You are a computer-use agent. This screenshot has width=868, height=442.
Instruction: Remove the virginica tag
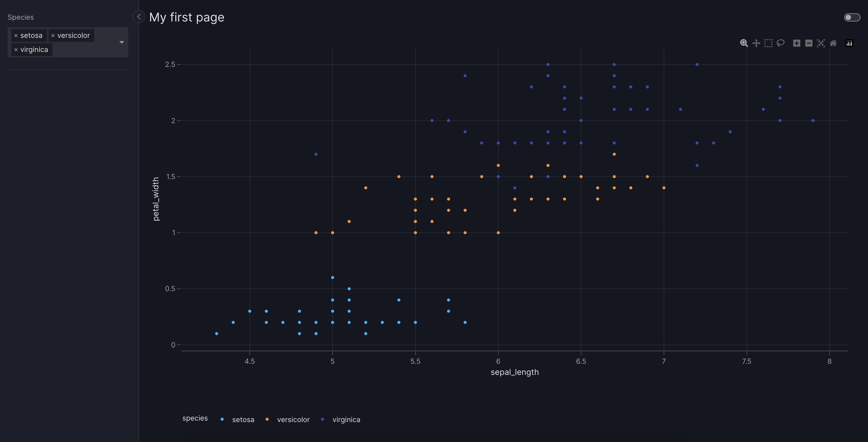(x=16, y=50)
